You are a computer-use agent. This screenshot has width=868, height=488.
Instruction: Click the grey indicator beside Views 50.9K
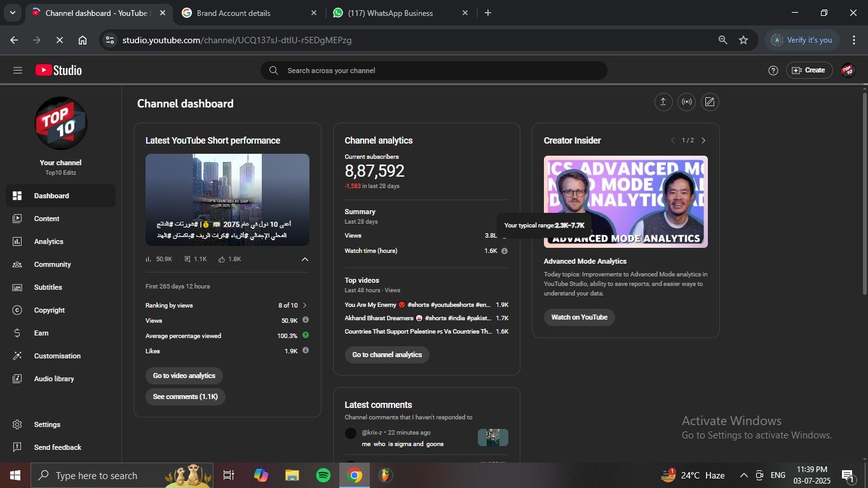point(306,320)
